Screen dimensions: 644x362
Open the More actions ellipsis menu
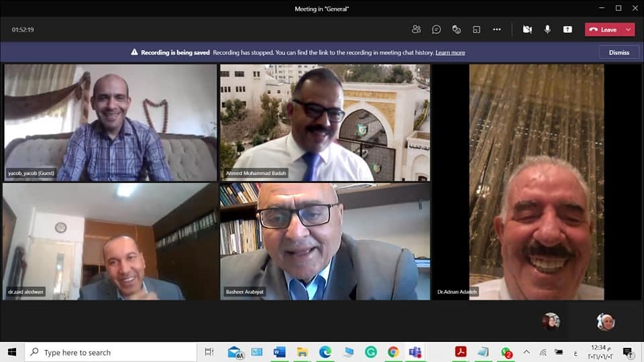pos(496,29)
